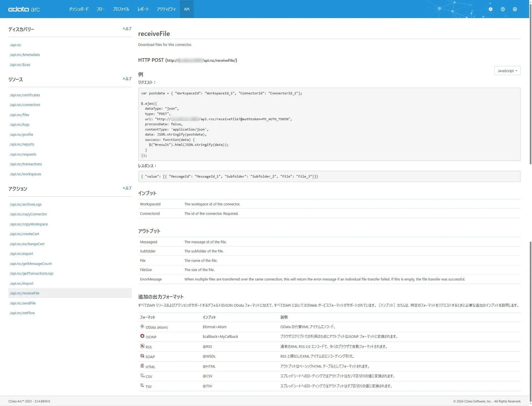Click inside the request code sample box
Screen dimensions: 532x406
(x=329, y=124)
